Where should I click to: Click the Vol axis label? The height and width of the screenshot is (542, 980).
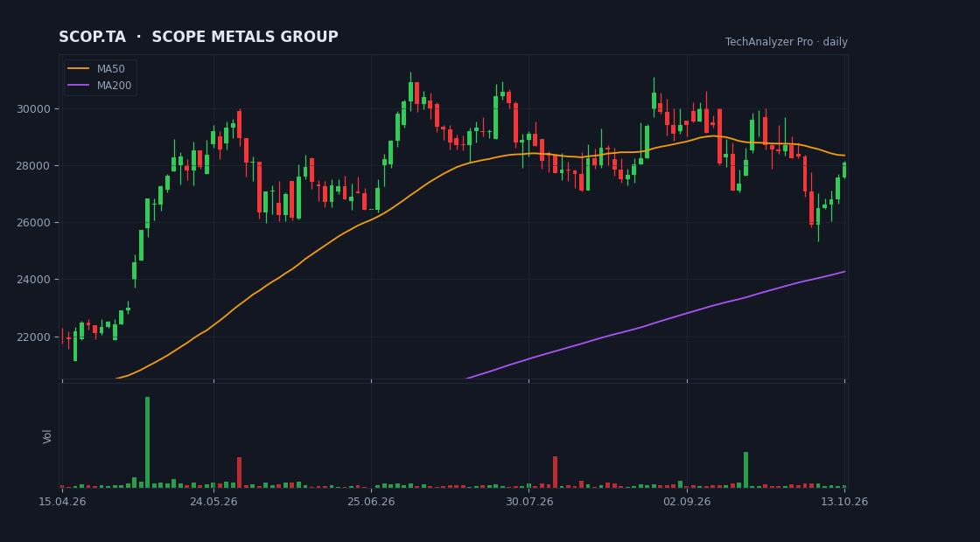[47, 436]
